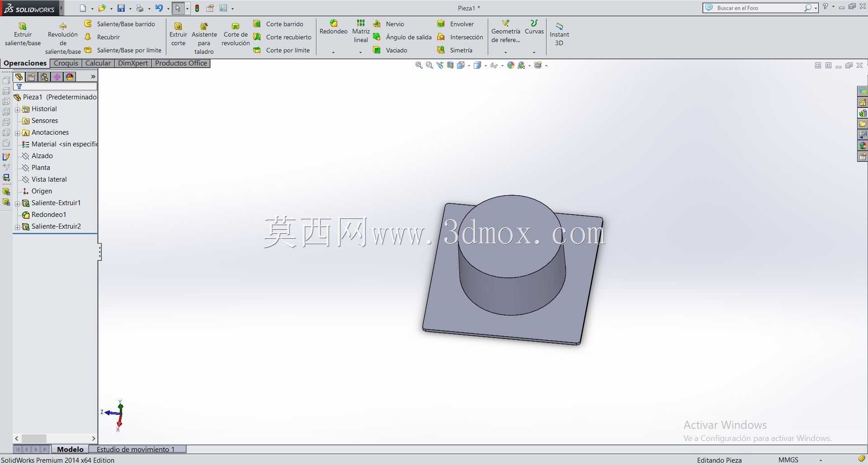
Task: Open the New document dropdown arrow
Action: (x=92, y=9)
